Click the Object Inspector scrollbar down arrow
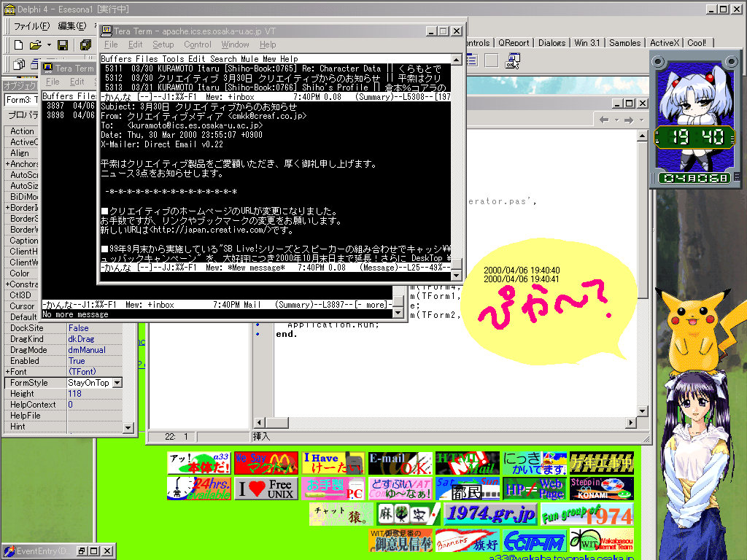 128,428
